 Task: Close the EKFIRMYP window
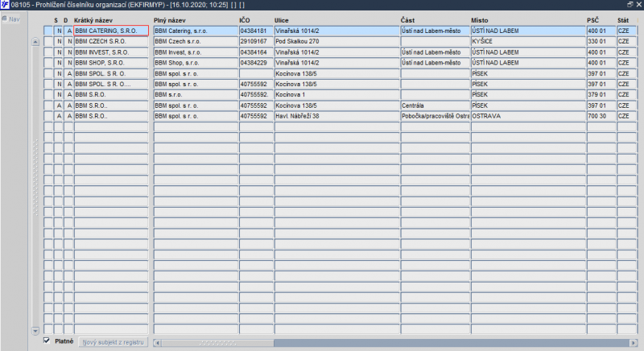(638, 5)
